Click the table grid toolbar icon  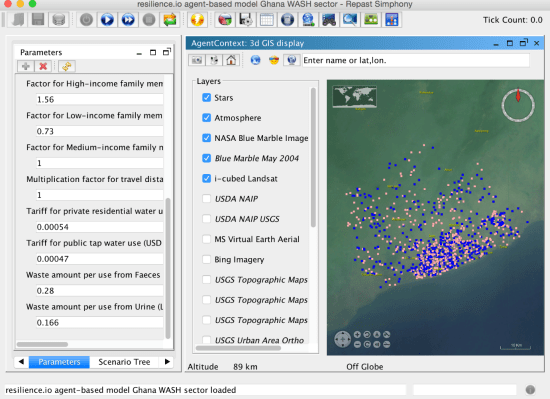click(267, 20)
